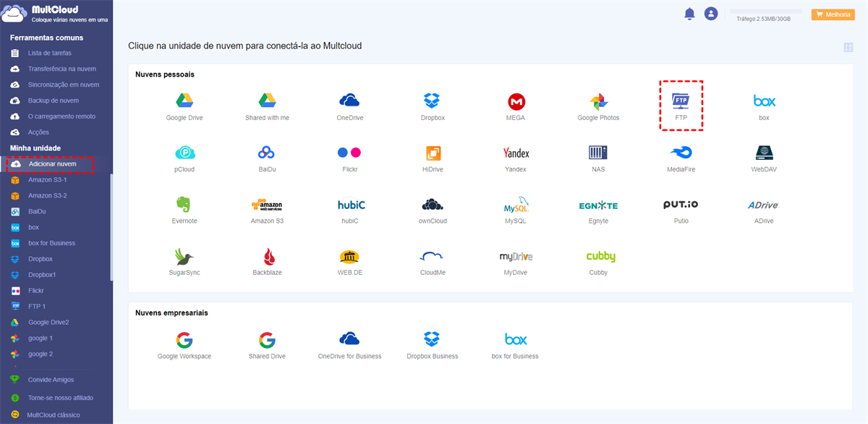This screenshot has width=868, height=424.
Task: Connect MyDrive cloud
Action: (516, 262)
